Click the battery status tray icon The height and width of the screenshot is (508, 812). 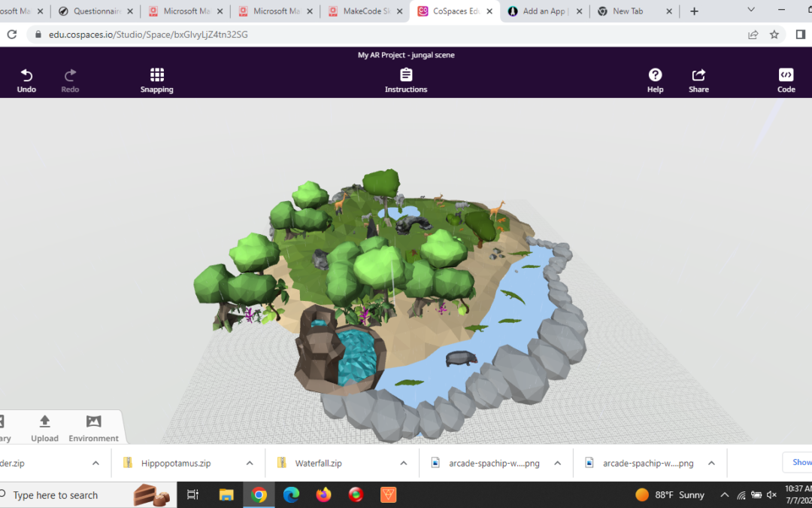pos(756,495)
